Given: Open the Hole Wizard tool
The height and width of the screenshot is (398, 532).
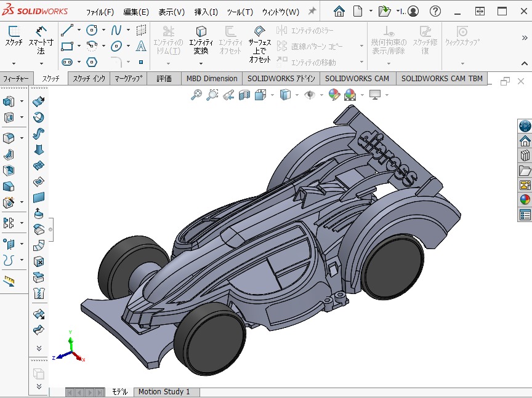Looking at the screenshot, I should tap(9, 202).
